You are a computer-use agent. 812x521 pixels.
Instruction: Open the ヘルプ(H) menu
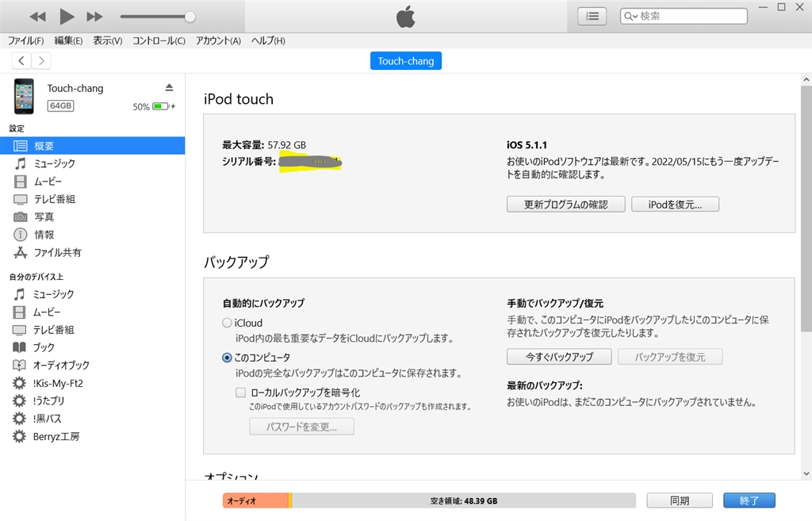268,40
